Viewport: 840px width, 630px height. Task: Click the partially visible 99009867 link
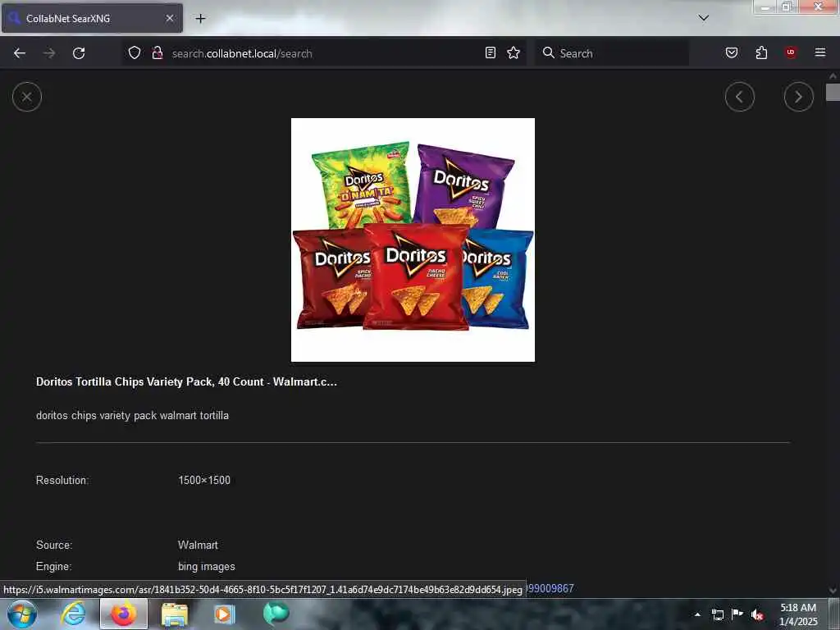pyautogui.click(x=550, y=589)
